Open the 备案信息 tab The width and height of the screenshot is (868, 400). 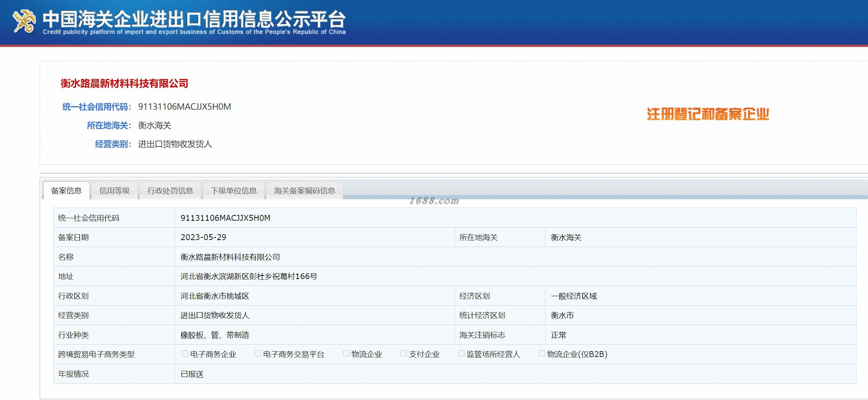[66, 191]
